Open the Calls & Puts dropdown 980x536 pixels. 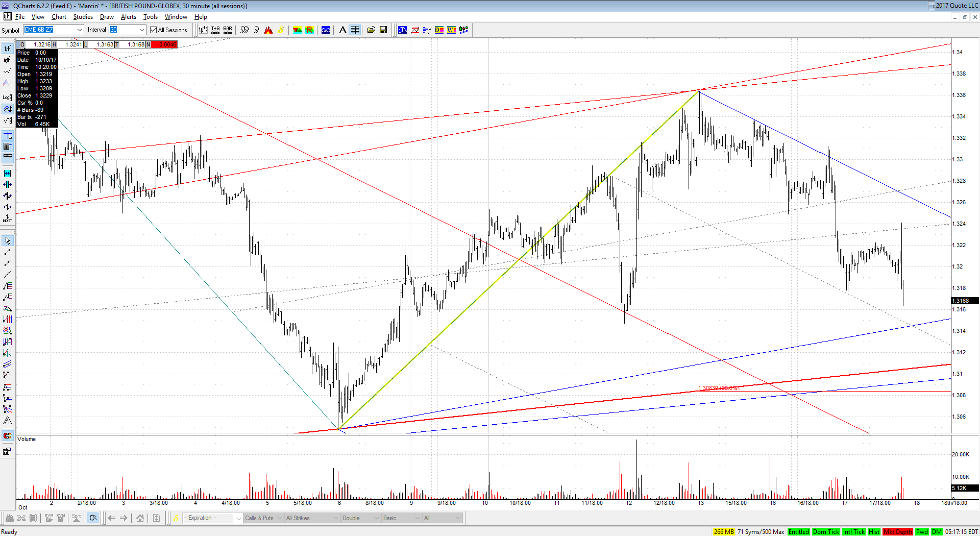click(x=263, y=518)
